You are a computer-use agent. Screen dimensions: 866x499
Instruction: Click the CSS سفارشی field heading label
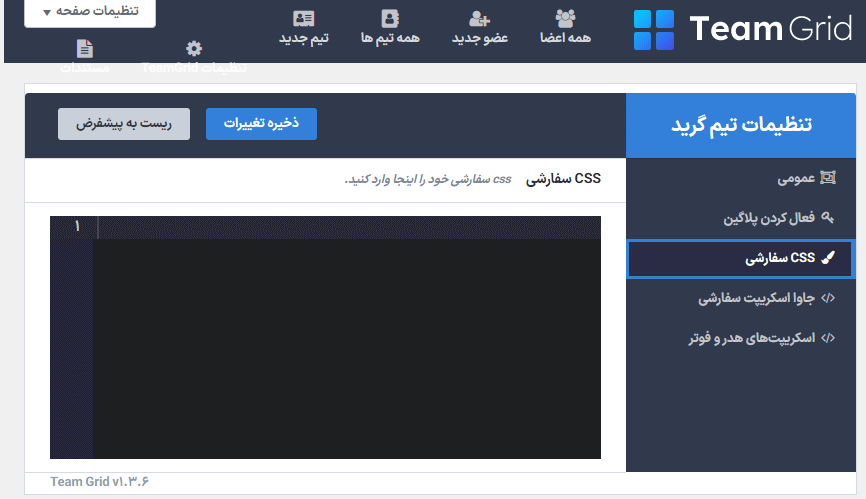tap(563, 179)
